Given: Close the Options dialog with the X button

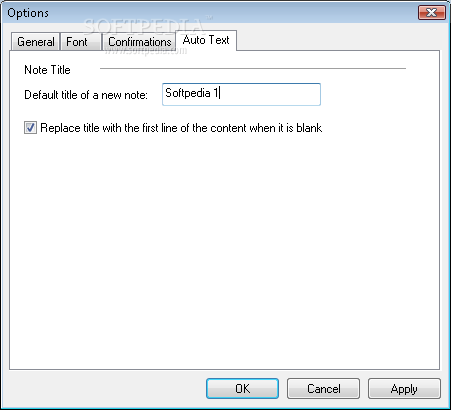Looking at the screenshot, I should [x=432, y=13].
